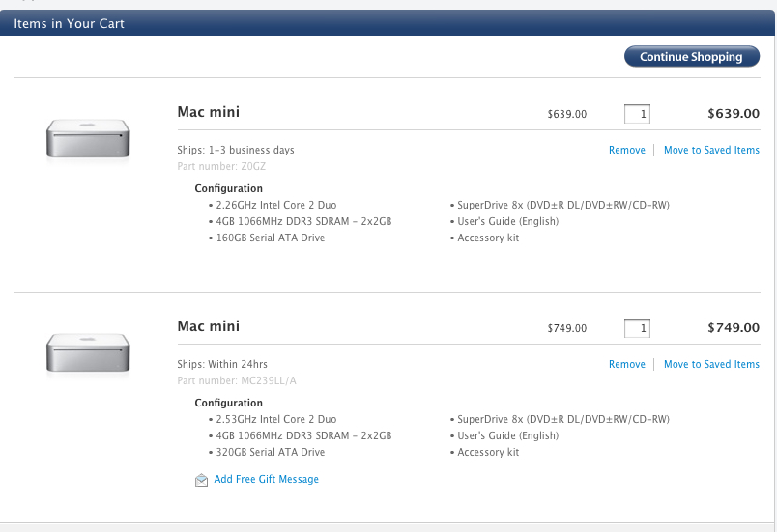Click the part number MC239LL/A text
The height and width of the screenshot is (532, 777).
pyautogui.click(x=237, y=380)
